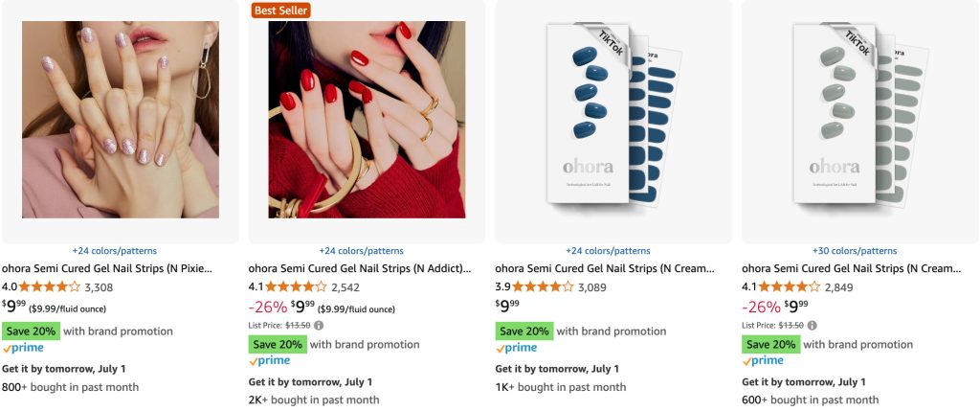Click Save 20% badge on N Pixie listing
Viewport: 980px width, 411px height.
pos(30,331)
